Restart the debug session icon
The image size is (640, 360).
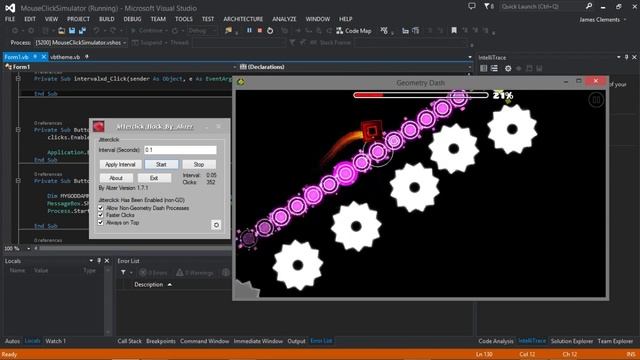[x=270, y=31]
